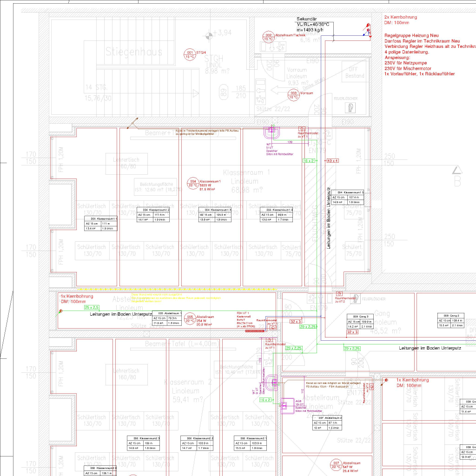Click the magenta washbasin symbol in Klassenraum 1
476x476 pixels.
271,132
